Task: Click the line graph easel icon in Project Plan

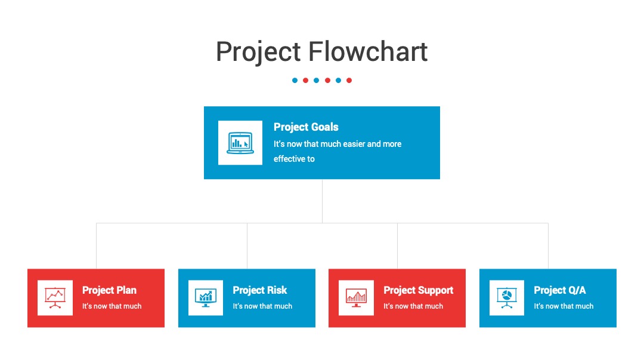Action: pos(55,298)
